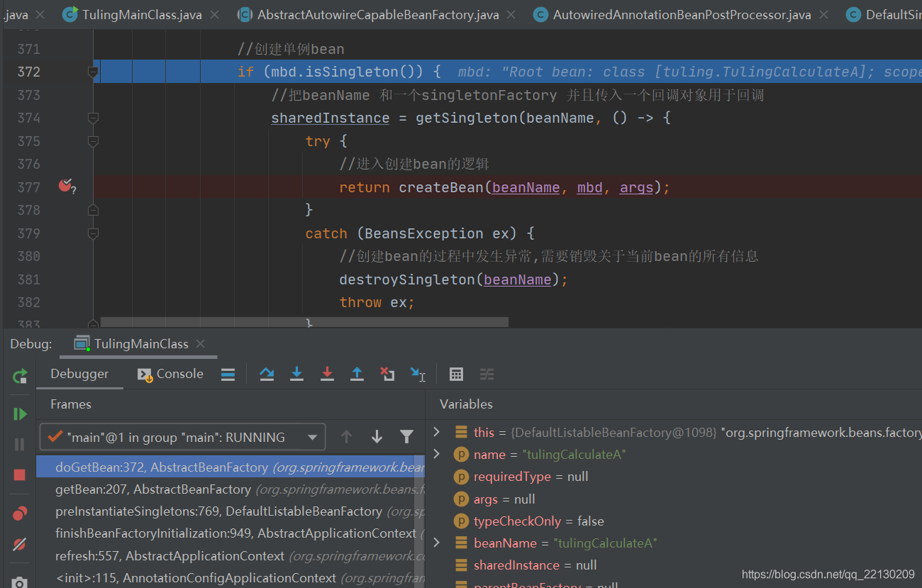Collapse the code fold at line 374
Screen dimensions: 922x588
coord(93,118)
